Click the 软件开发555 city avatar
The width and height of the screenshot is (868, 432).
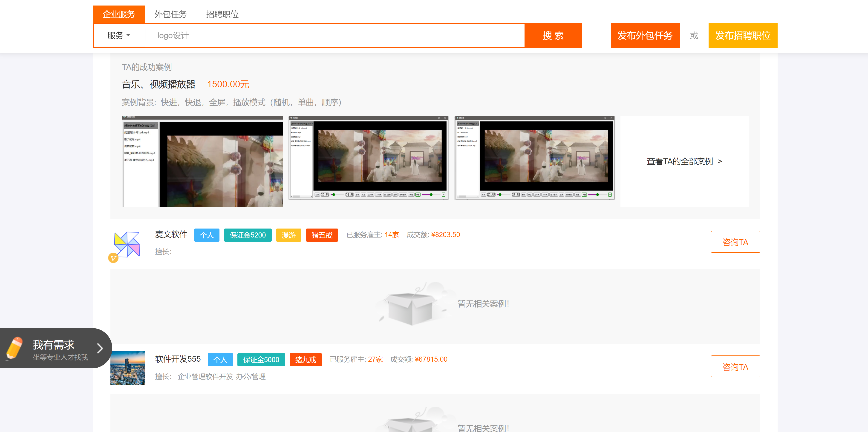click(127, 368)
